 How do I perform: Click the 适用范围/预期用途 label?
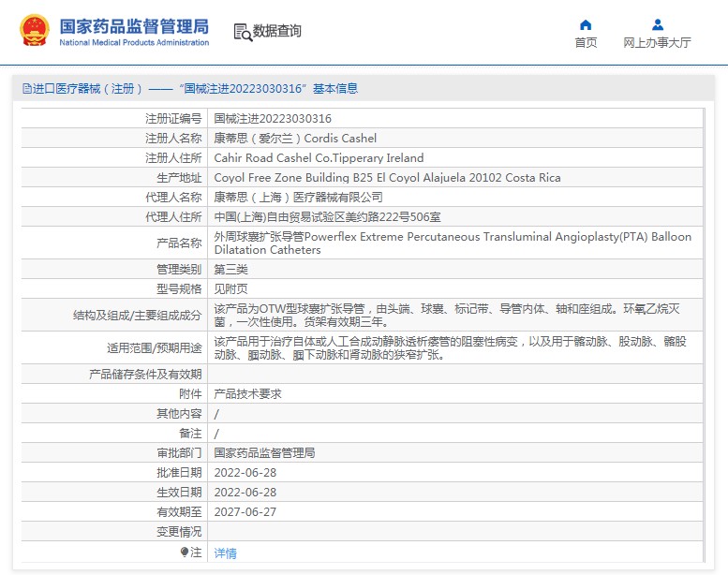click(155, 348)
